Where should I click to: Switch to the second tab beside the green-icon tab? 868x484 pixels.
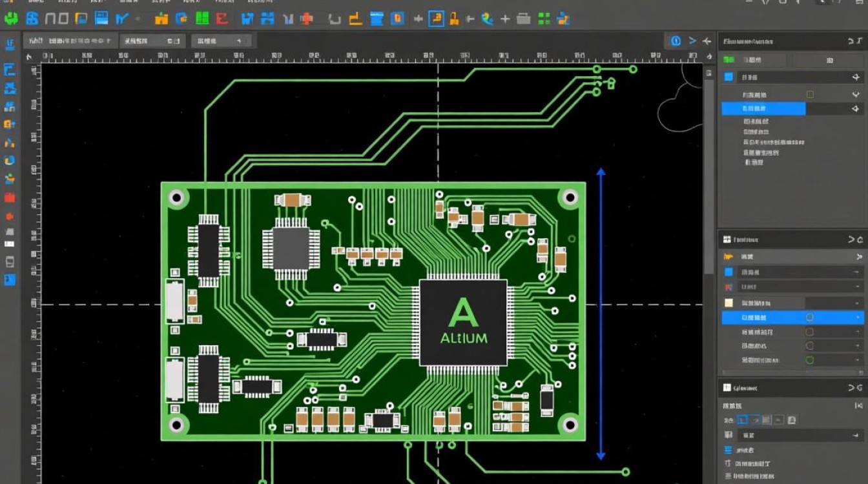pyautogui.click(x=829, y=59)
